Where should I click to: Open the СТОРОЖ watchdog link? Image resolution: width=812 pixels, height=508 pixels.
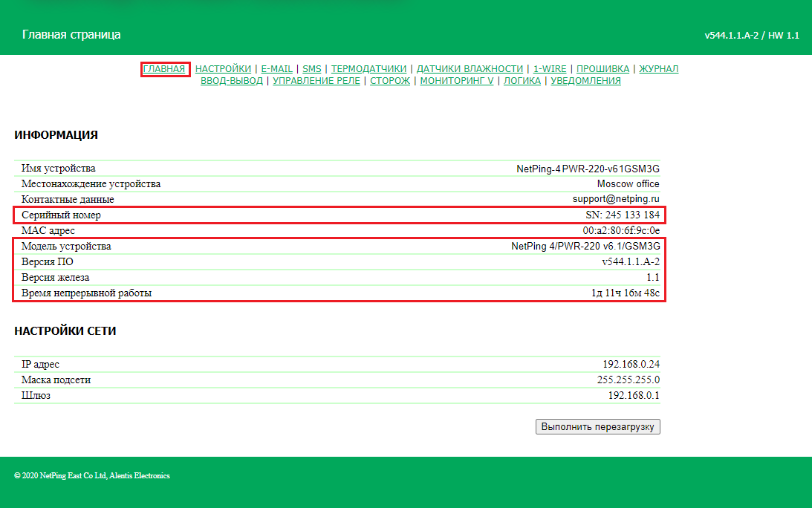click(x=390, y=81)
